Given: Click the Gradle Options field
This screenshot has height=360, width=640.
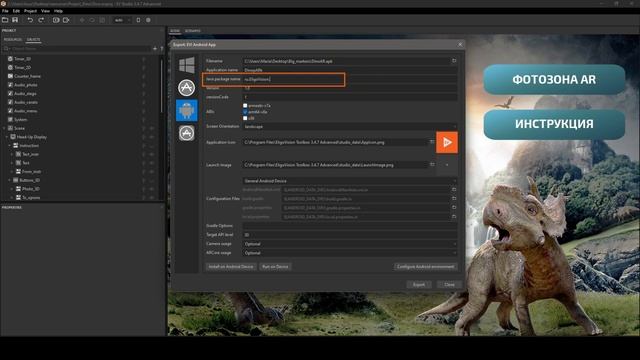Looking at the screenshot, I should coord(350,226).
